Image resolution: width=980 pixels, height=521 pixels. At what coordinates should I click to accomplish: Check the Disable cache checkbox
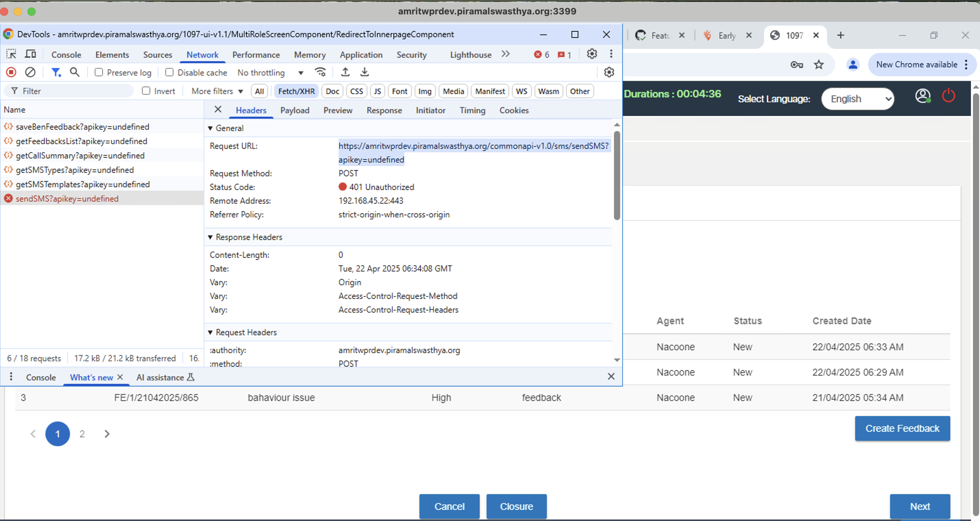tap(169, 72)
